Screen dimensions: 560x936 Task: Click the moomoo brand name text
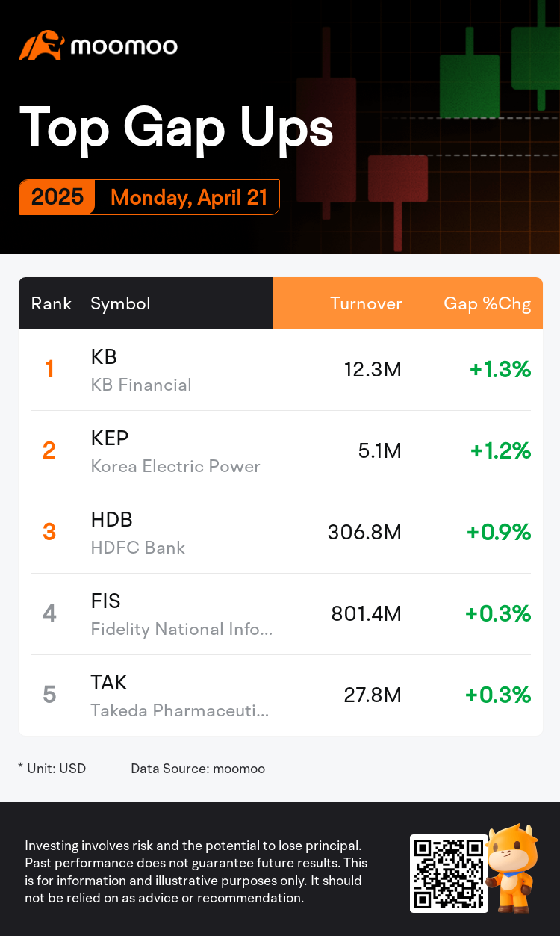[x=124, y=46]
